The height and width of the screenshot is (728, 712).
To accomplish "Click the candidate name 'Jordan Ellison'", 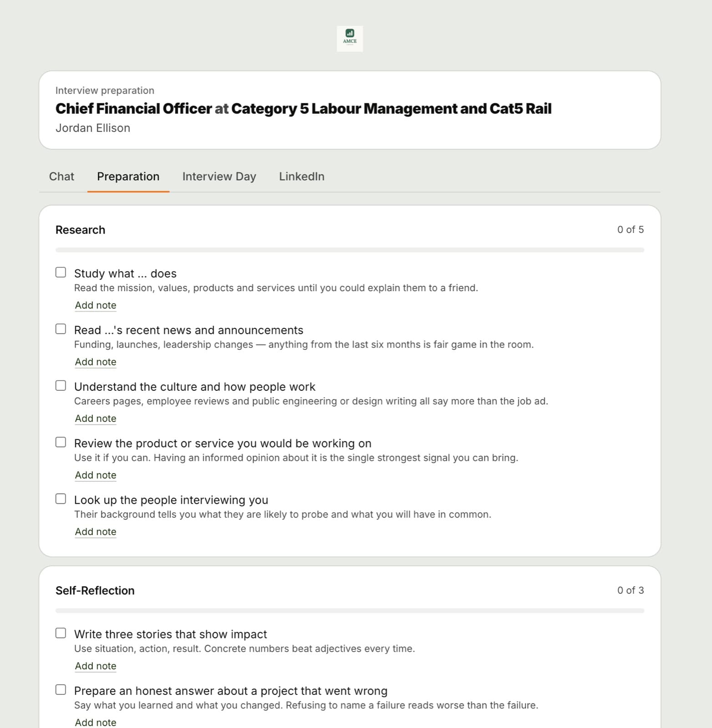I will click(x=93, y=128).
